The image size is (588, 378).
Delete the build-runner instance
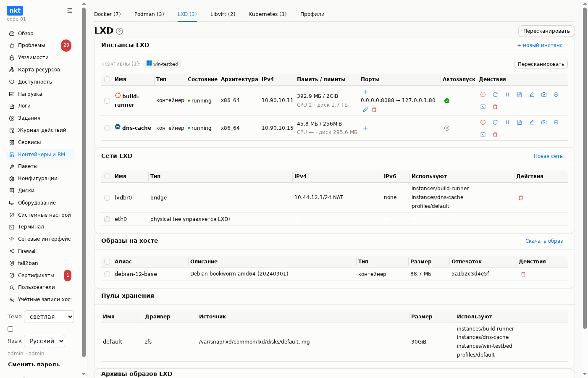click(495, 107)
